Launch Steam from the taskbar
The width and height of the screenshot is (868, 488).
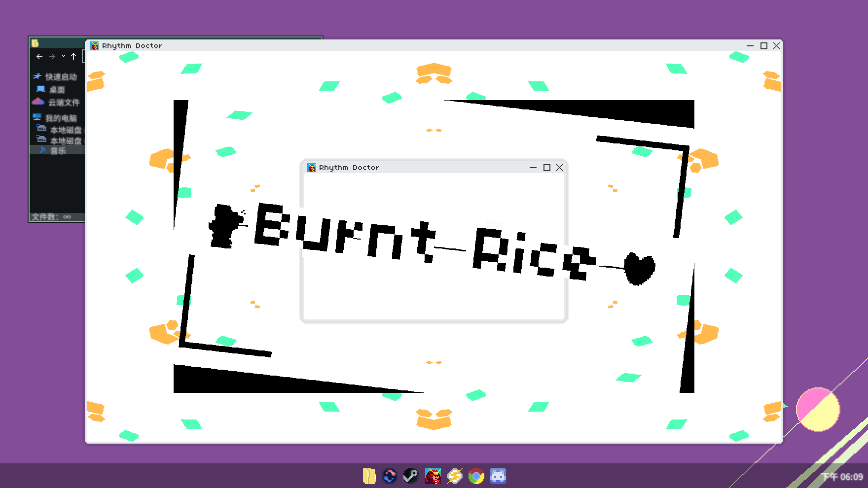(x=411, y=476)
